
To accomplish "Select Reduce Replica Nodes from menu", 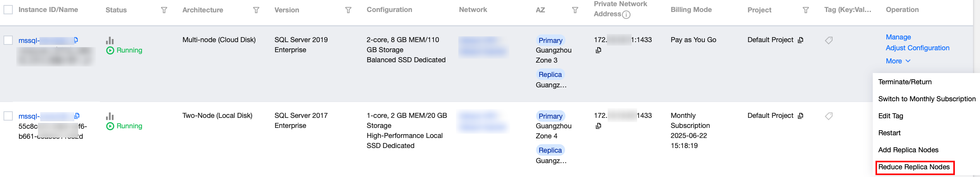I will (914, 167).
